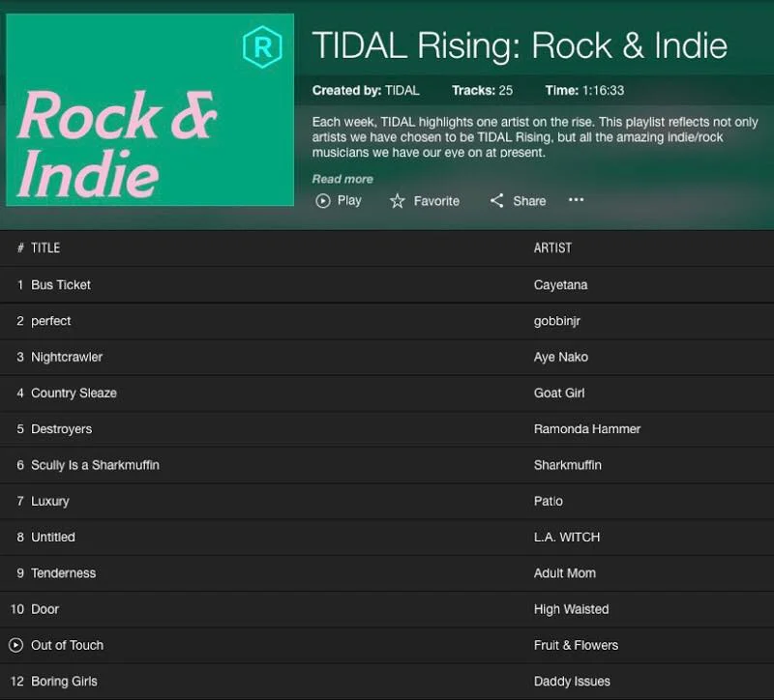Click track number 5

pos(20,428)
